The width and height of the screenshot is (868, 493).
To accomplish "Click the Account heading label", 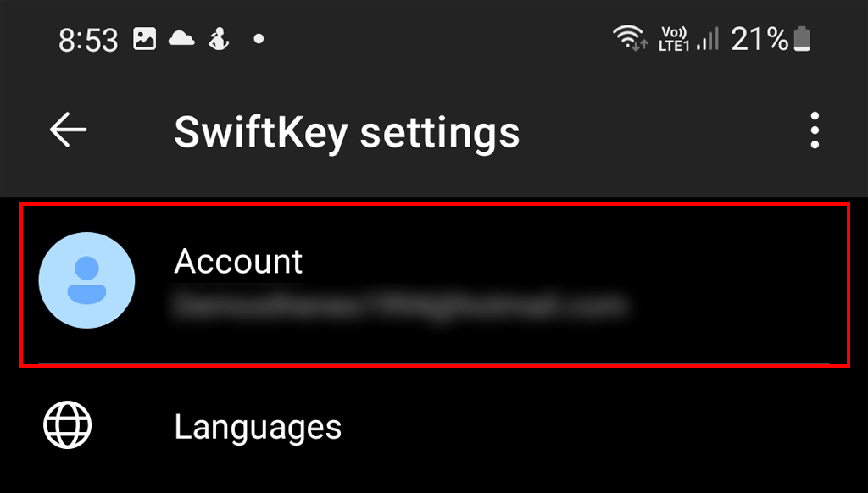I will click(x=238, y=262).
